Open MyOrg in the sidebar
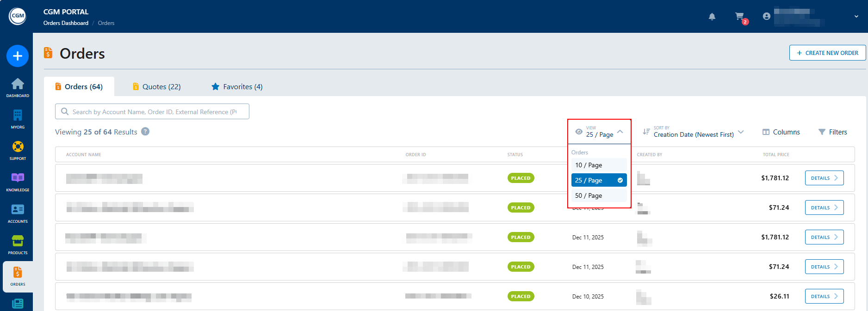 (18, 118)
